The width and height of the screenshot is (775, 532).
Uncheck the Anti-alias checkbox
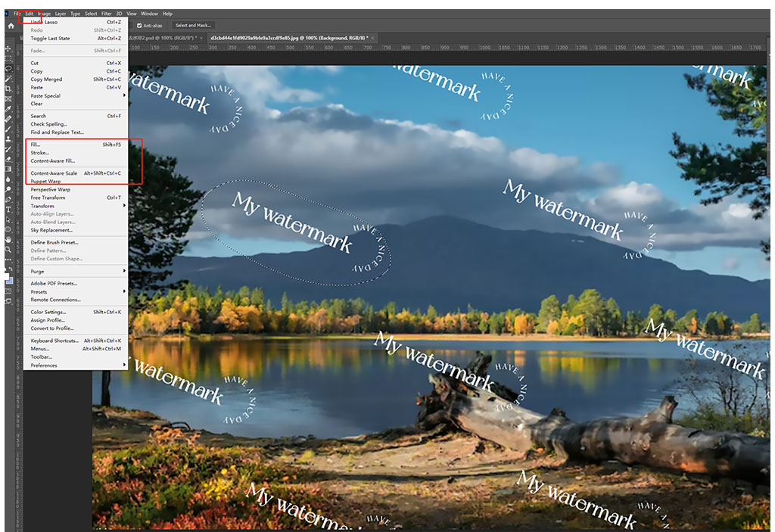pos(139,26)
